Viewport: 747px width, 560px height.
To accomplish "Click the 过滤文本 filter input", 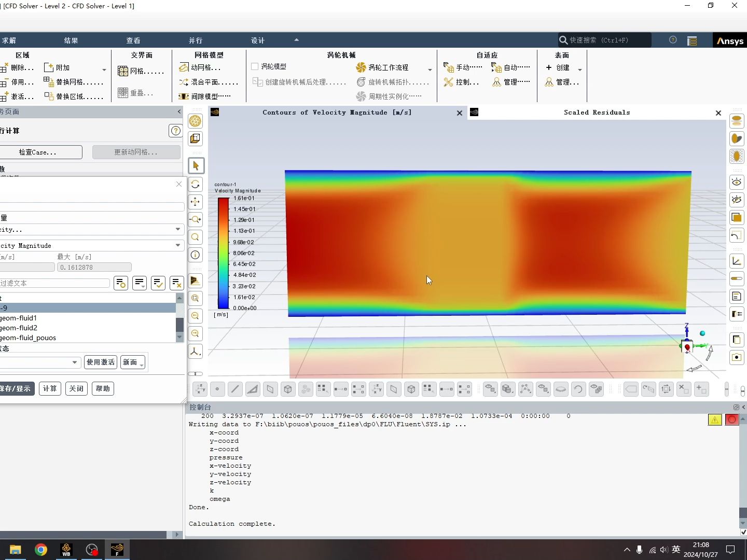I will pos(54,283).
